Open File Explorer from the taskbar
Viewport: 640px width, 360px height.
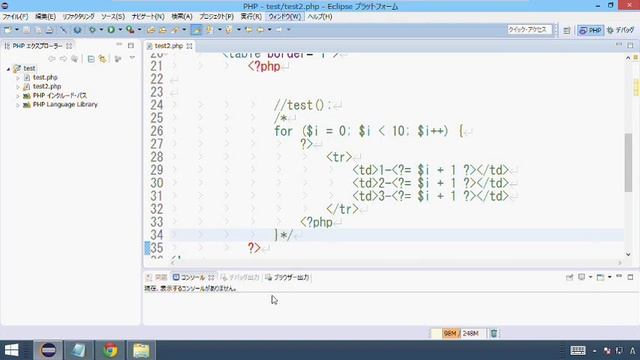[141, 351]
